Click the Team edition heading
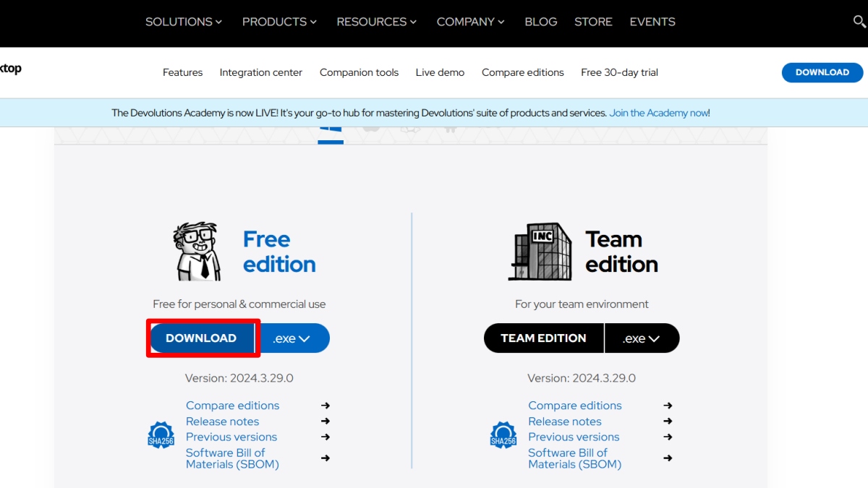This screenshot has width=868, height=488. click(621, 252)
